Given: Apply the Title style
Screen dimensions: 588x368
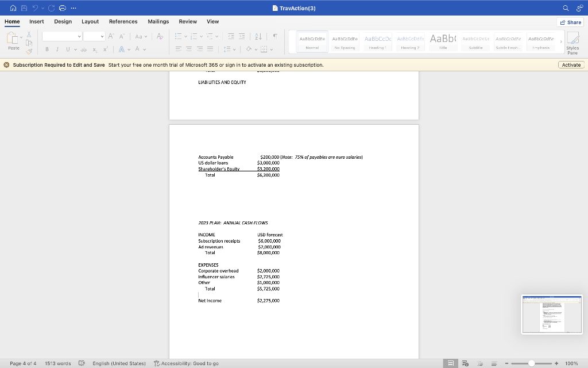Looking at the screenshot, I should coord(443,41).
